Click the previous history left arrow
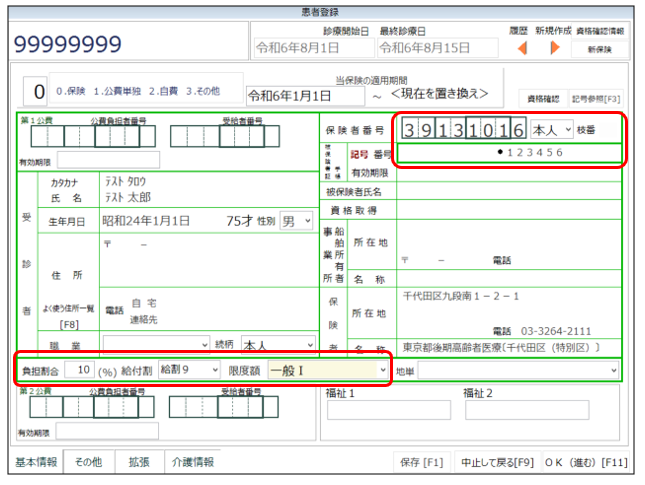Viewport: 645px width, 485px height. pyautogui.click(x=521, y=47)
